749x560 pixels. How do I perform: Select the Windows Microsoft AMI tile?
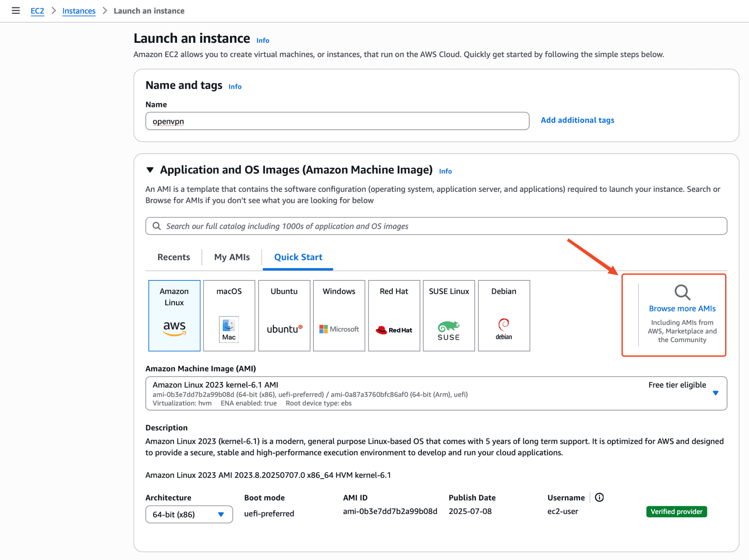tap(339, 315)
